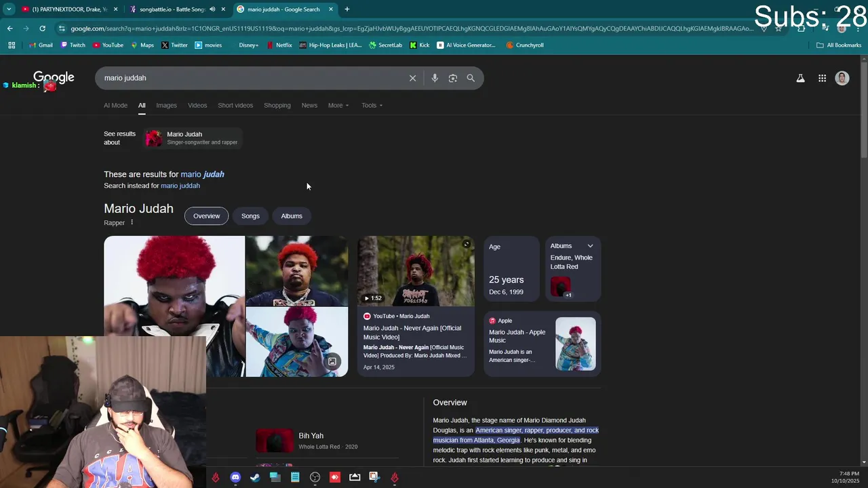Screen dimensions: 868x488
Task: Start a voice search with the microphone
Action: pyautogui.click(x=435, y=78)
